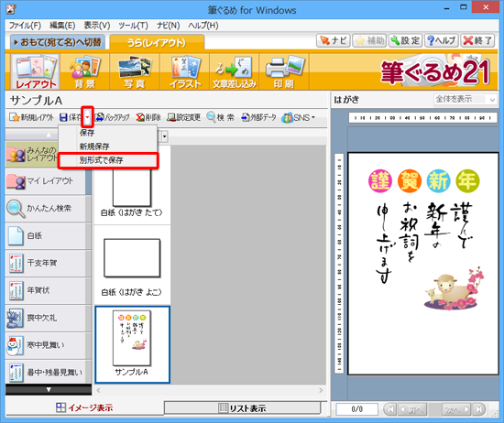This screenshot has width=504, height=423.
Task: Select the 白紙(はがき よこ) thumbnail
Action: point(132,266)
